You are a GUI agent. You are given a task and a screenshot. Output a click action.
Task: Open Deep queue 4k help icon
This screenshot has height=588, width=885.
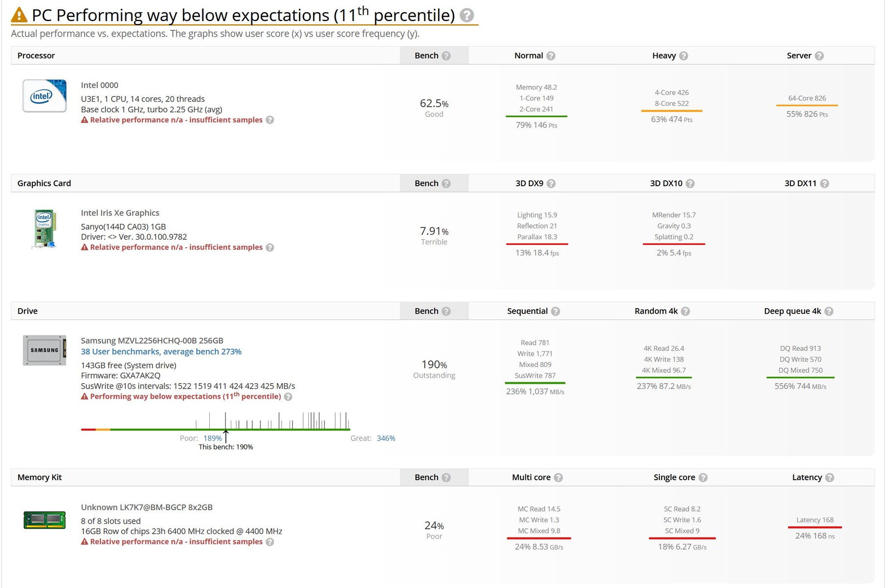click(x=829, y=311)
